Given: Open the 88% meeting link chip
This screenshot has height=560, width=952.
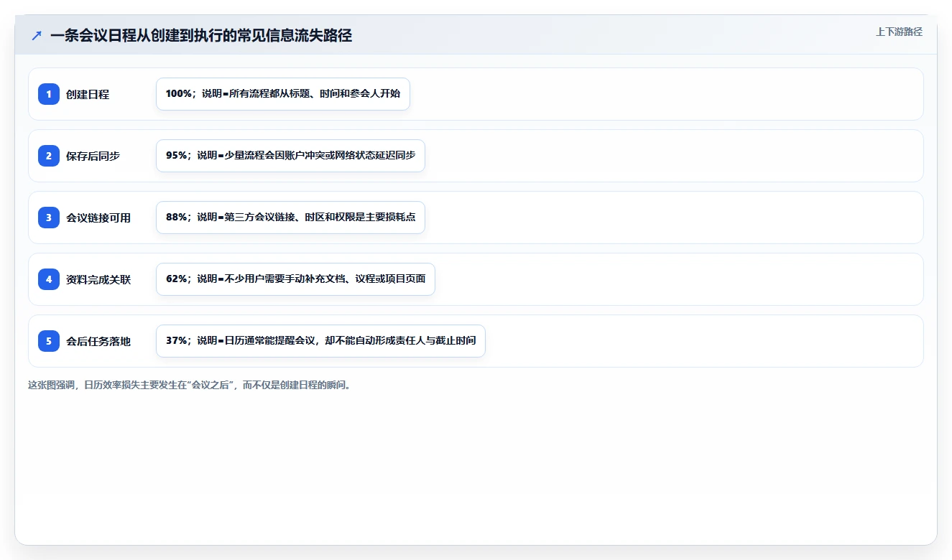Looking at the screenshot, I should click(x=290, y=218).
